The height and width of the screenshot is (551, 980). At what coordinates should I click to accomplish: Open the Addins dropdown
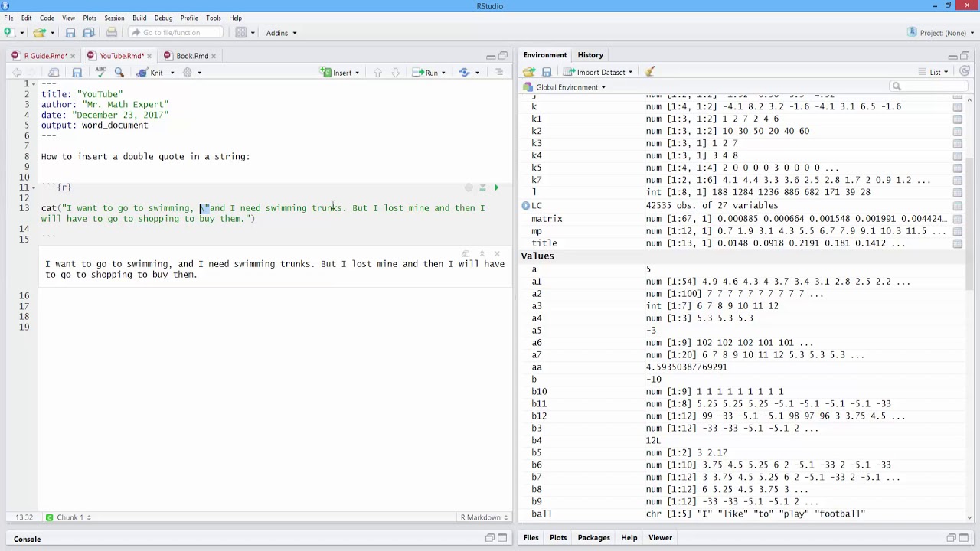point(281,33)
